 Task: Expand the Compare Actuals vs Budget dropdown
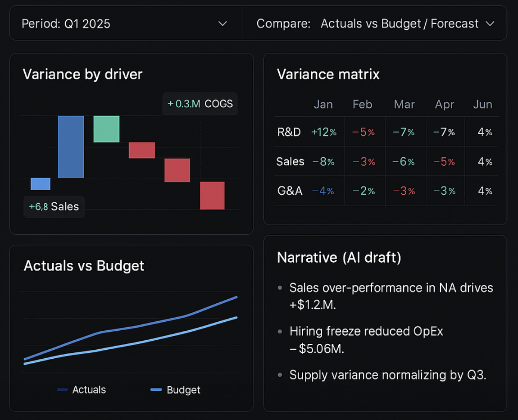pos(375,23)
